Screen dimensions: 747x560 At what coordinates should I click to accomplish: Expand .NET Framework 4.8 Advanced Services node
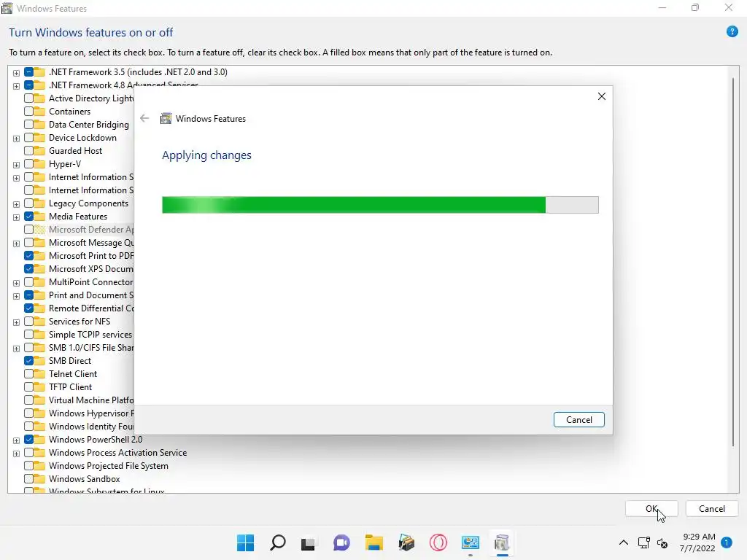click(x=16, y=86)
